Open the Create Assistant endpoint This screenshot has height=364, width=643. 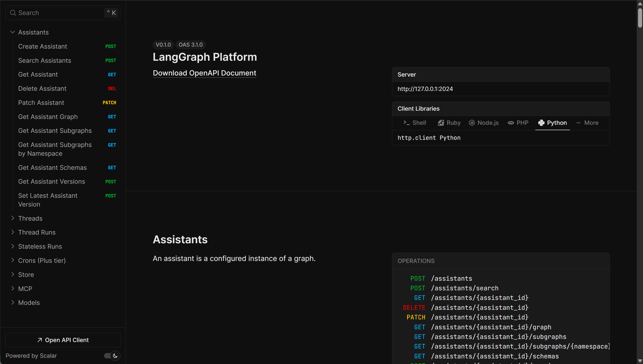67,47
